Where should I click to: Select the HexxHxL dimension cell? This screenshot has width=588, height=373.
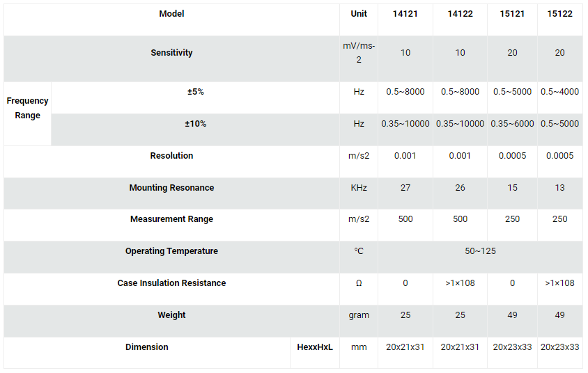pos(315,347)
